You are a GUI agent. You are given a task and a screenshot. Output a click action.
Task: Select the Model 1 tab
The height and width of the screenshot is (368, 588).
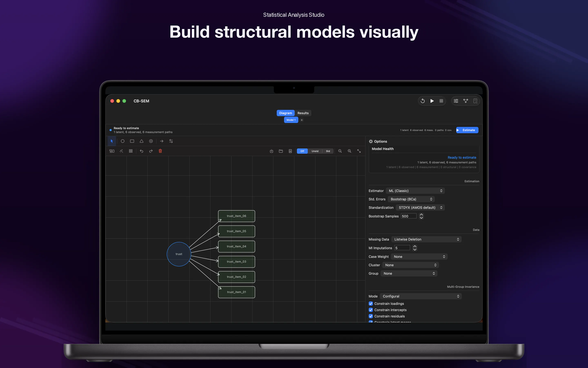[291, 120]
